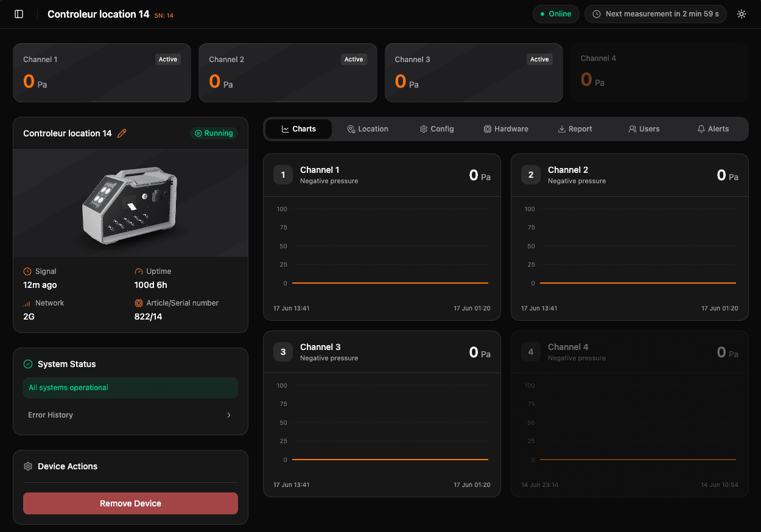Select the Channel 1 summary card

pos(102,72)
